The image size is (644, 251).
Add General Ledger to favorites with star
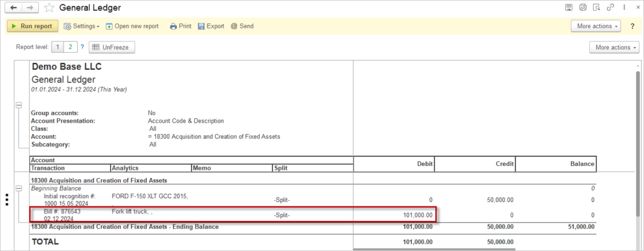coord(49,8)
